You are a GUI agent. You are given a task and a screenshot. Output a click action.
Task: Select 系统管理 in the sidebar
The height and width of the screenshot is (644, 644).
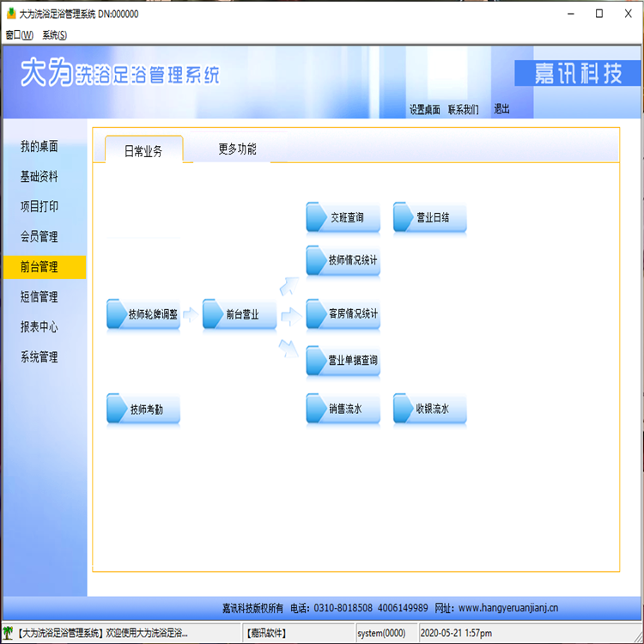39,357
